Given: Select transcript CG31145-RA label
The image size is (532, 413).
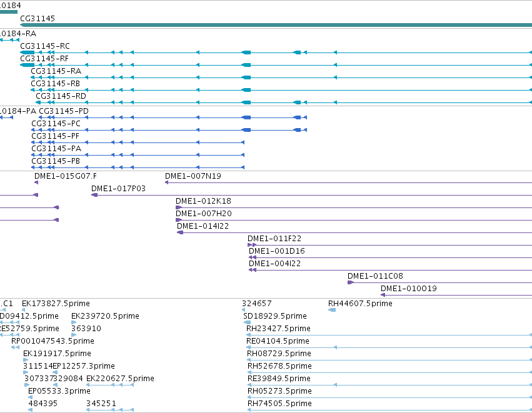Looking at the screenshot, I should (56, 71).
